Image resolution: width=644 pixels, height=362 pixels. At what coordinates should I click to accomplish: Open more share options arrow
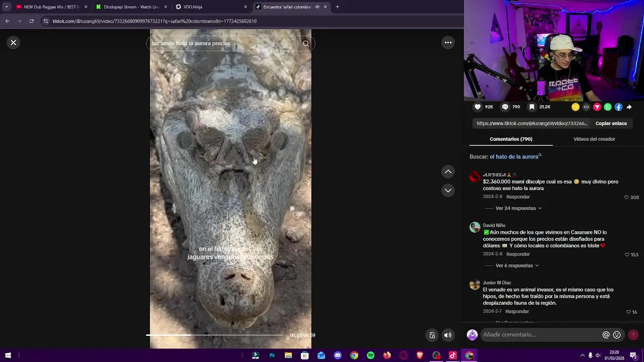tap(629, 107)
